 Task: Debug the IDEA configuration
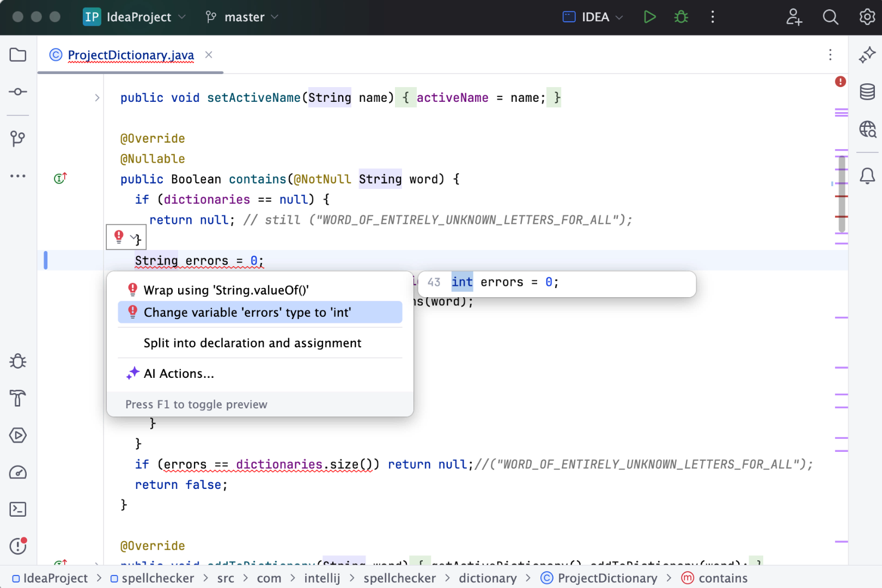pyautogui.click(x=681, y=17)
